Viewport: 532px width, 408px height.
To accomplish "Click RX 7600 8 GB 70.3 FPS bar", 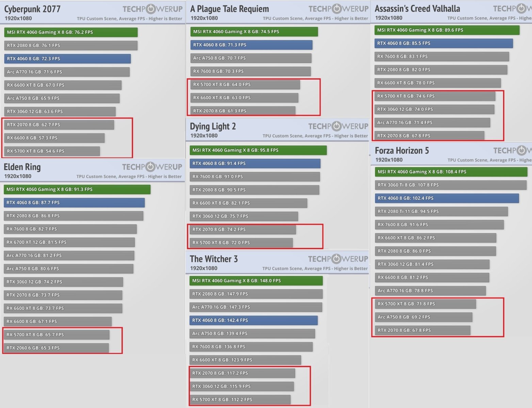I will [251, 71].
